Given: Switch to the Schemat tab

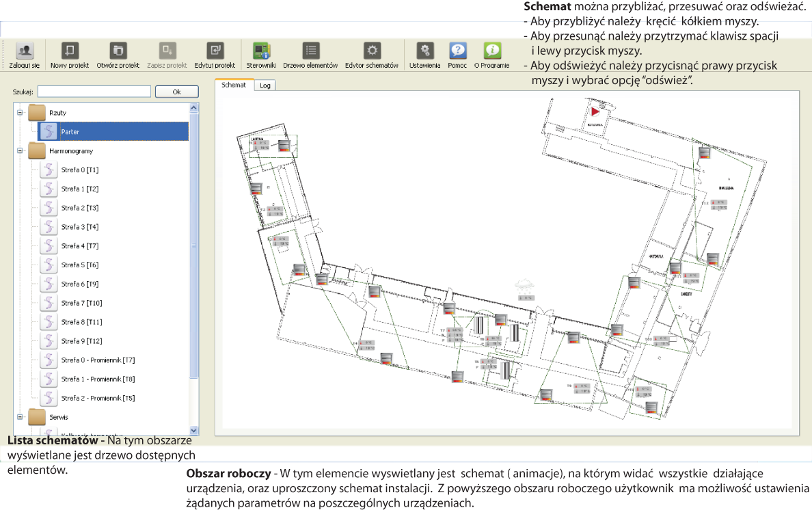Looking at the screenshot, I should tap(234, 85).
